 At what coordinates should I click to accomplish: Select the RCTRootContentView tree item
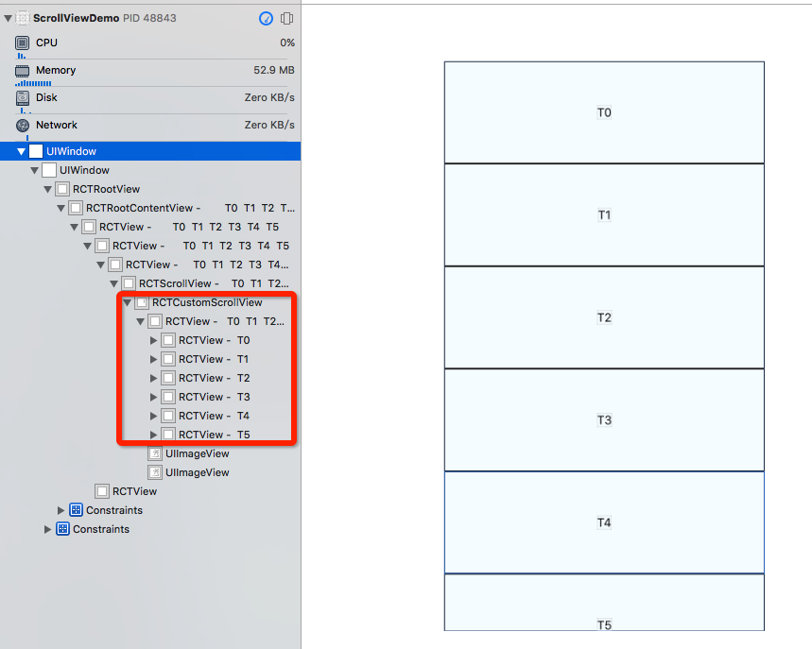(x=150, y=208)
